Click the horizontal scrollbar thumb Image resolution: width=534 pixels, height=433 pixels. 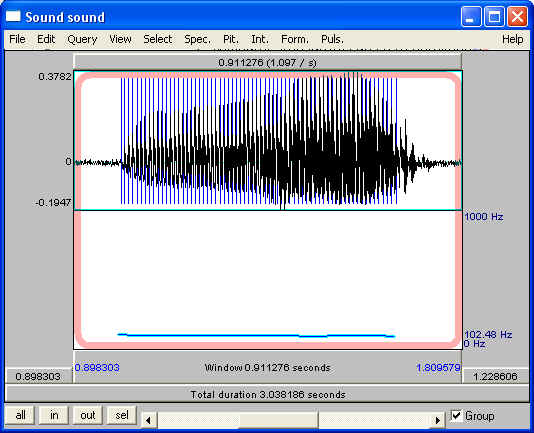click(x=279, y=420)
